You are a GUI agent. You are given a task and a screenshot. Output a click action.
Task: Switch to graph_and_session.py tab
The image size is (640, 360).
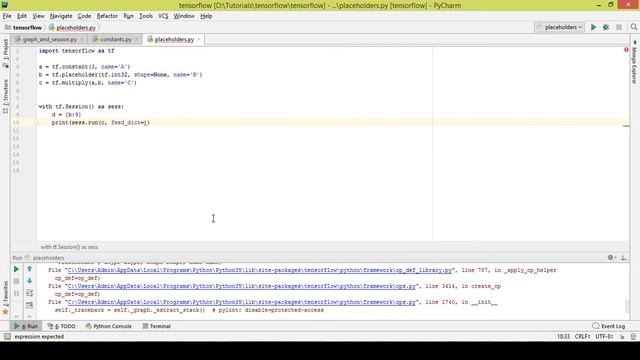click(49, 39)
